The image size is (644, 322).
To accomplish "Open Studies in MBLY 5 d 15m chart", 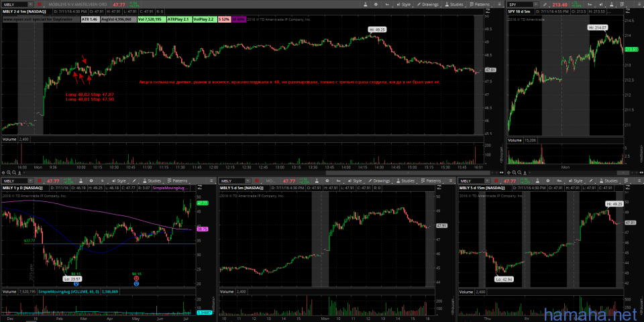I will click(x=608, y=181).
